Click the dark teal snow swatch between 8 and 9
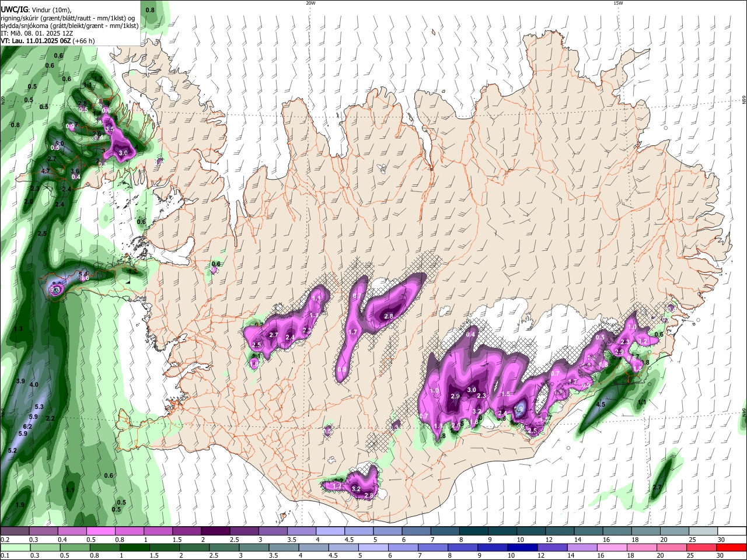The height and width of the screenshot is (560, 747). [474, 531]
